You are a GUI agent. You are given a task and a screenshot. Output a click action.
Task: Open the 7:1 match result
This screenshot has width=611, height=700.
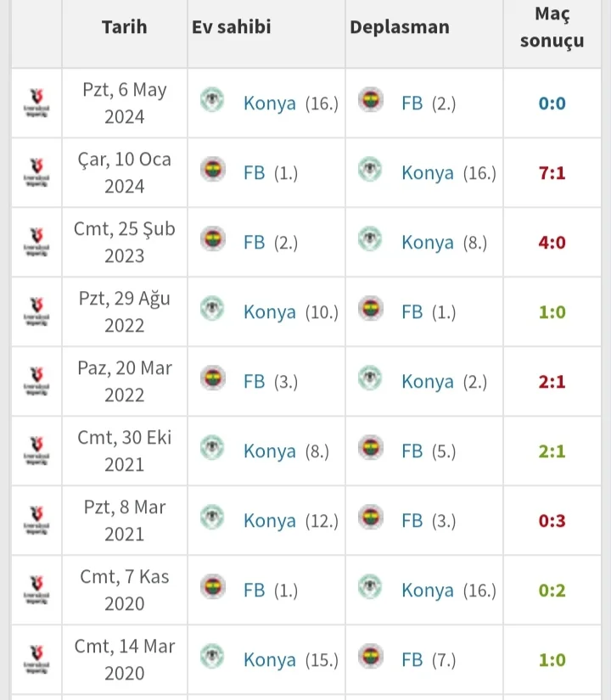click(552, 173)
